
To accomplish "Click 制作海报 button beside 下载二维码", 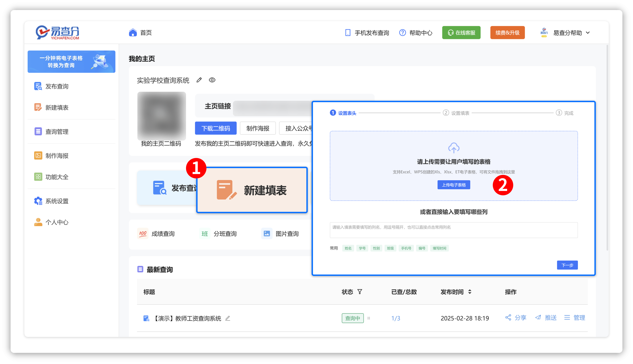I will coord(258,128).
